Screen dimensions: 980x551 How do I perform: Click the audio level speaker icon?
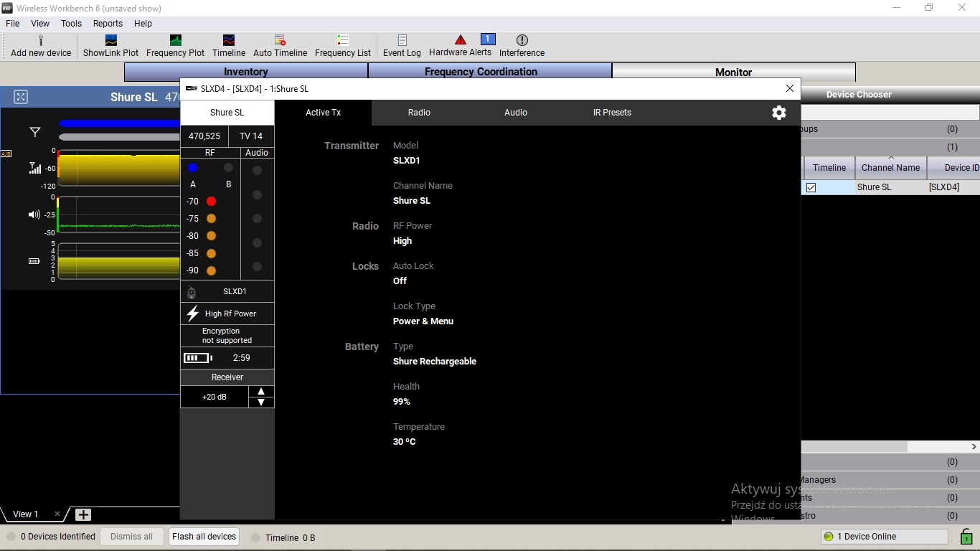[34, 215]
